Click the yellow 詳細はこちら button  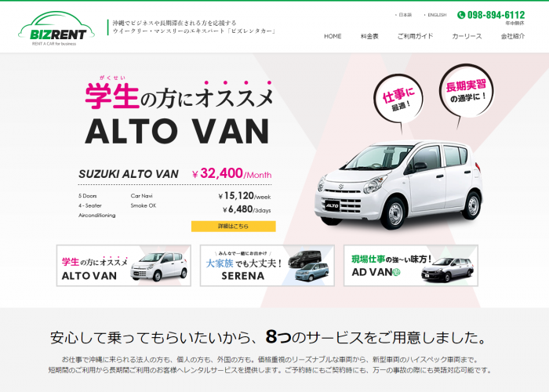233,226
